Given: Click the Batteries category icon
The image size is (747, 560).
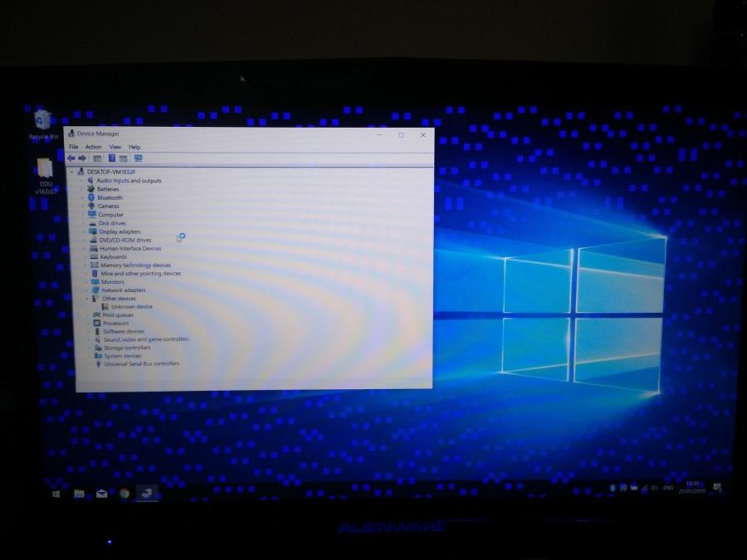Looking at the screenshot, I should coord(90,188).
